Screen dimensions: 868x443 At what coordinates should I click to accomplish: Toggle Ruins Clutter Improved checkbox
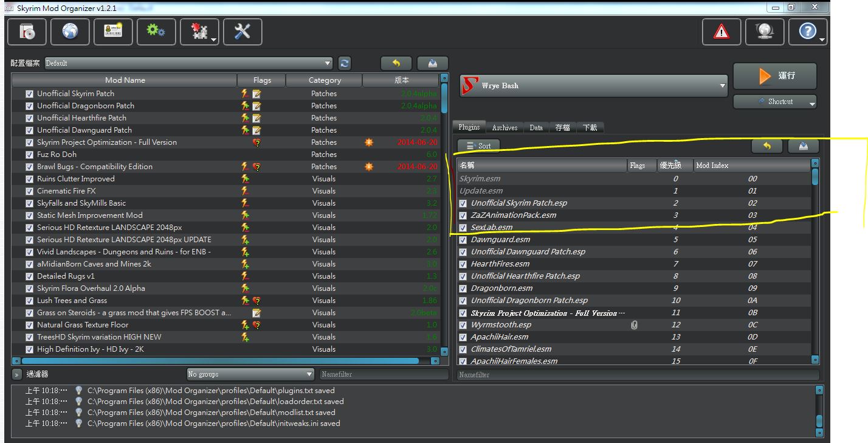coord(29,179)
